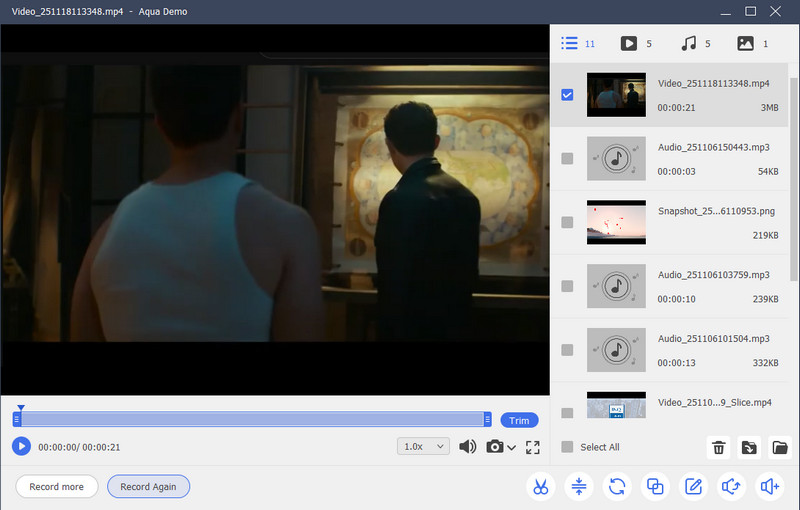The height and width of the screenshot is (510, 800).
Task: Open the Slice.mp4 video thumbnail
Action: [616, 405]
